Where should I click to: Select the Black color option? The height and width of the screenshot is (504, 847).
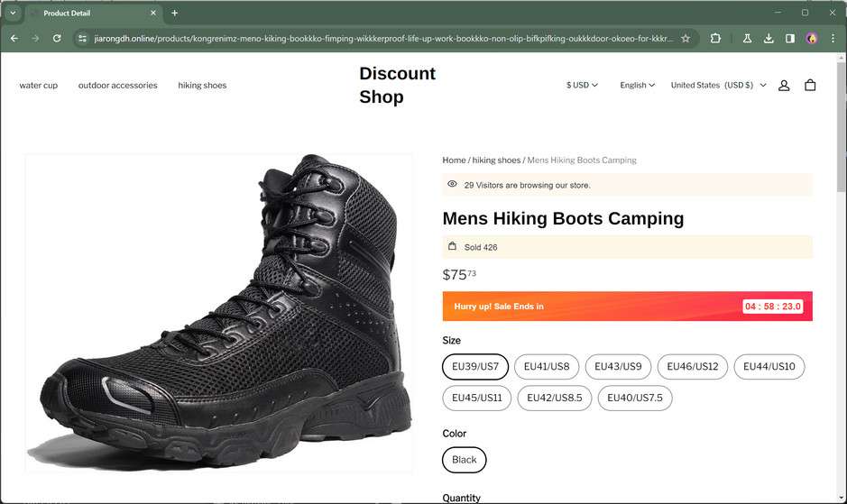[x=465, y=460]
